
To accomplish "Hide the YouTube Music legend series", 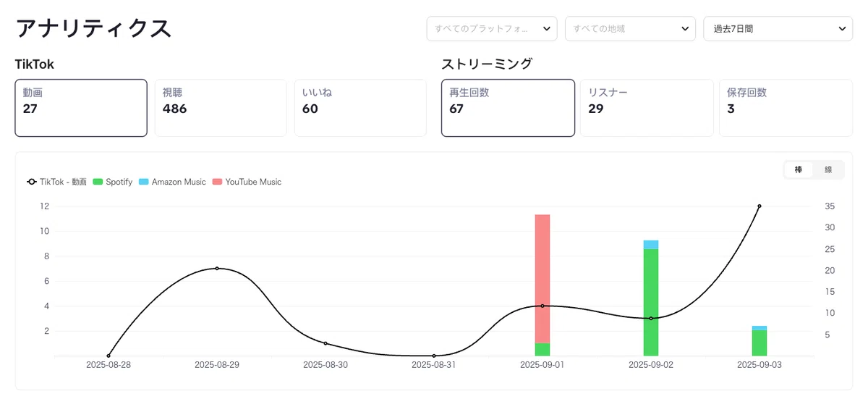I will 218,182.
